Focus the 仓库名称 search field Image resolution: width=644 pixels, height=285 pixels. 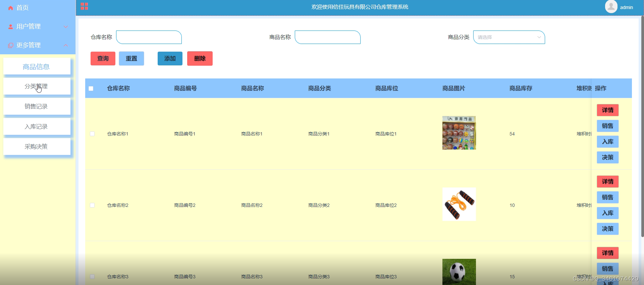149,37
